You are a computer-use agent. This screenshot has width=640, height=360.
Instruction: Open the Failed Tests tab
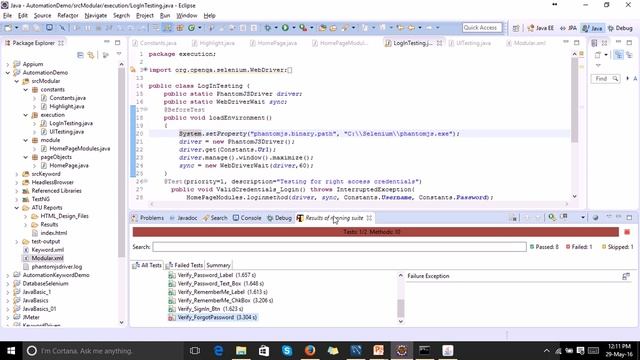click(184, 265)
